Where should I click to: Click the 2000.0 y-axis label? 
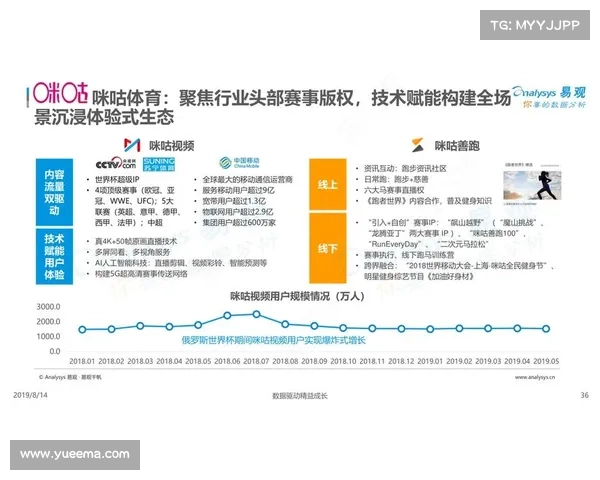(48, 322)
